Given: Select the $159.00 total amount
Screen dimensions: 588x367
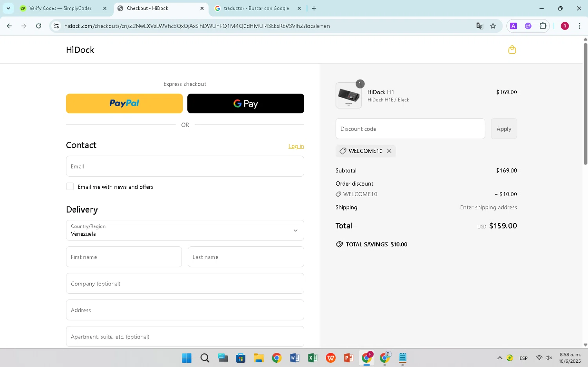Looking at the screenshot, I should coord(503,226).
